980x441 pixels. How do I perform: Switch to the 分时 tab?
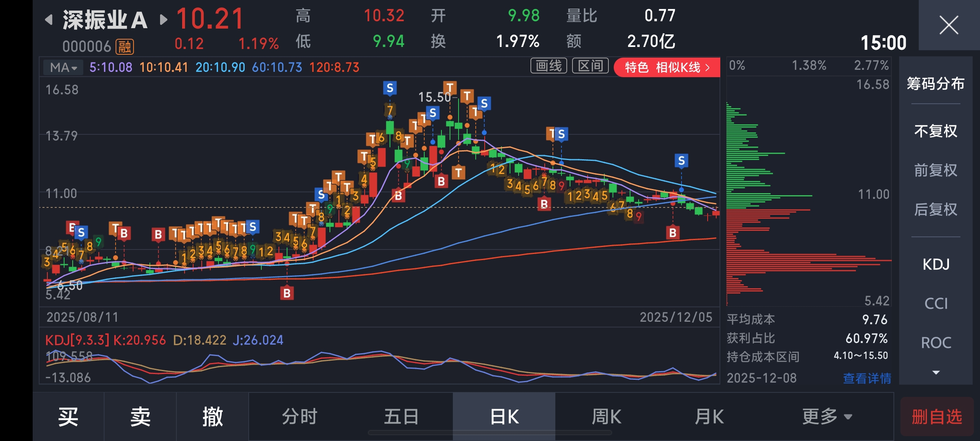coord(299,417)
